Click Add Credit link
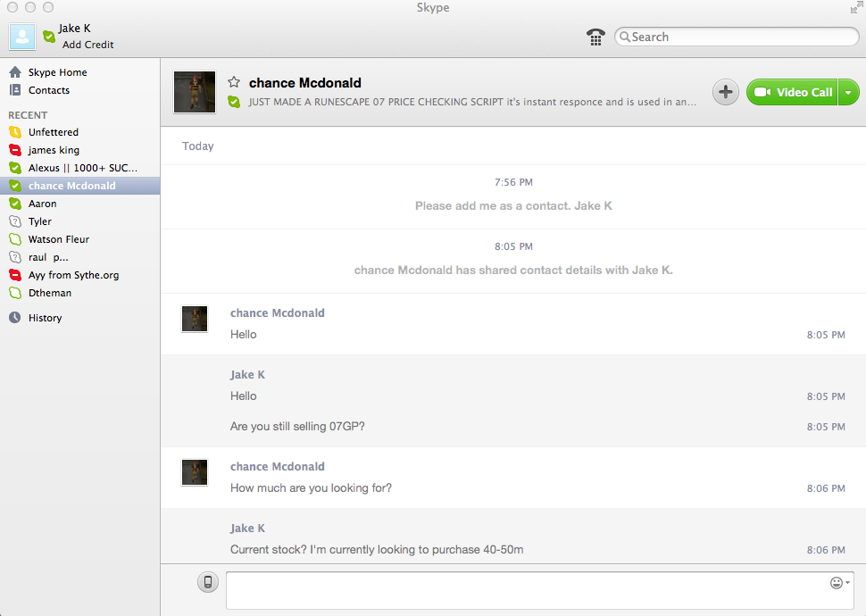 (x=87, y=45)
